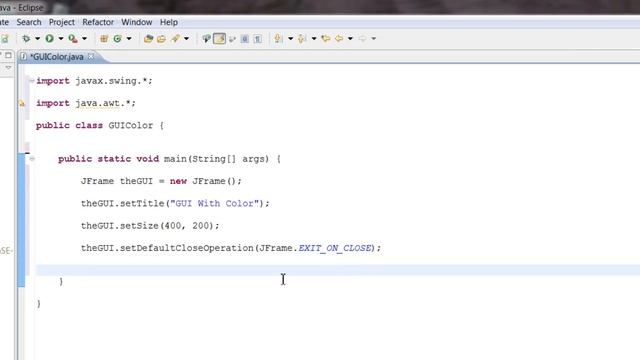The image size is (640, 360).
Task: Close the GUIColor.java tab
Action: point(91,56)
